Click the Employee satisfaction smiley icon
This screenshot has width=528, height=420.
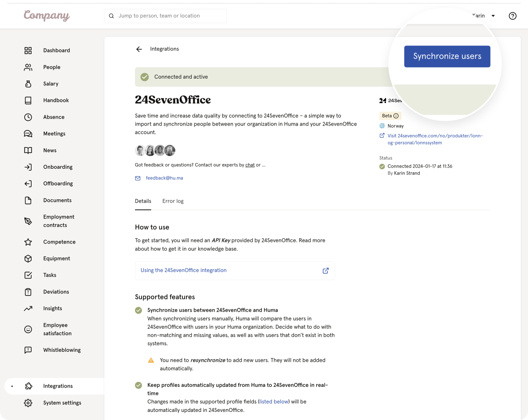tap(28, 329)
